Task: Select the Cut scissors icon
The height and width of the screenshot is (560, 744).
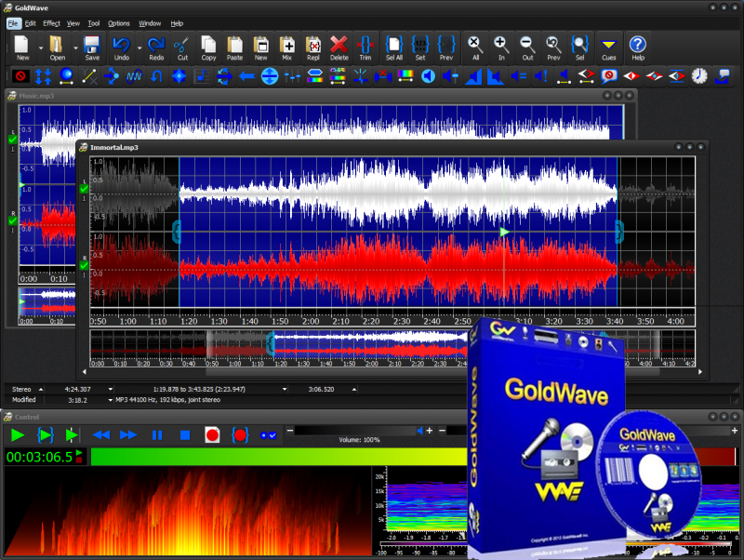Action: 182,46
